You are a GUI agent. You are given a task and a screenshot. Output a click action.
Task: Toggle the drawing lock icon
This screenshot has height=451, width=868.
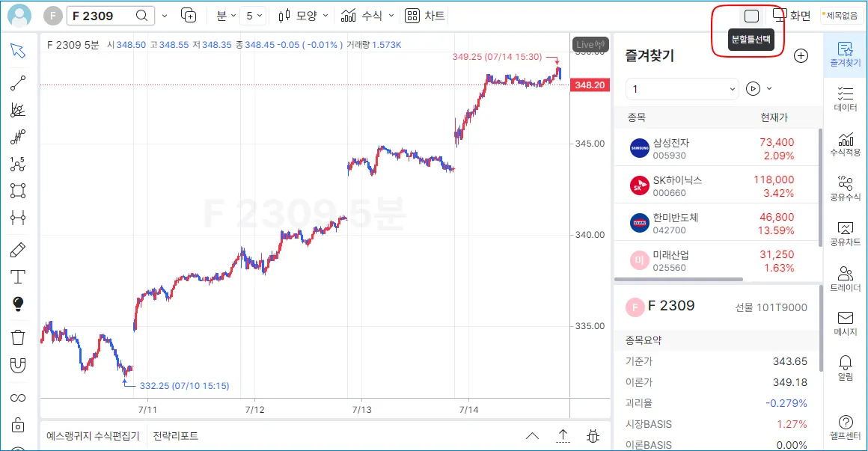point(18,425)
